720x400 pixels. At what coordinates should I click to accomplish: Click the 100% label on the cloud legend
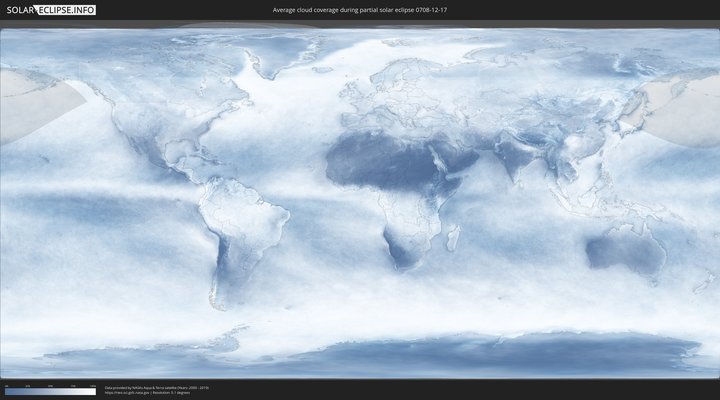point(92,386)
